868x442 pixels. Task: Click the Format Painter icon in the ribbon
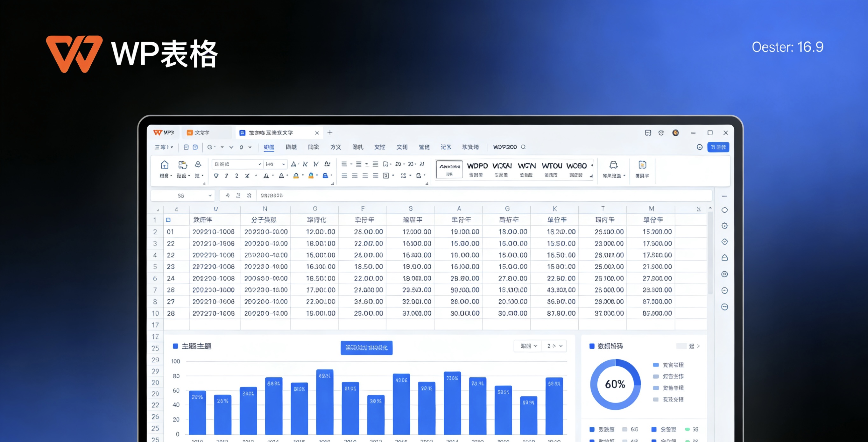tap(198, 165)
